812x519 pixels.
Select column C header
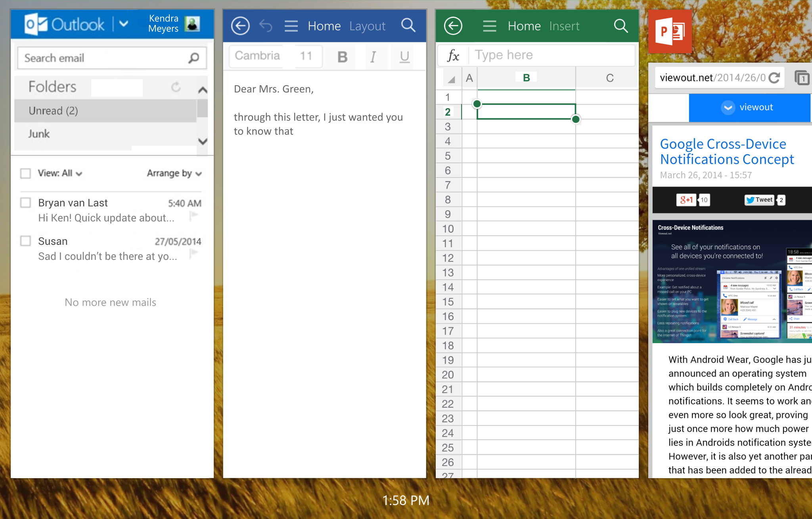pos(610,78)
